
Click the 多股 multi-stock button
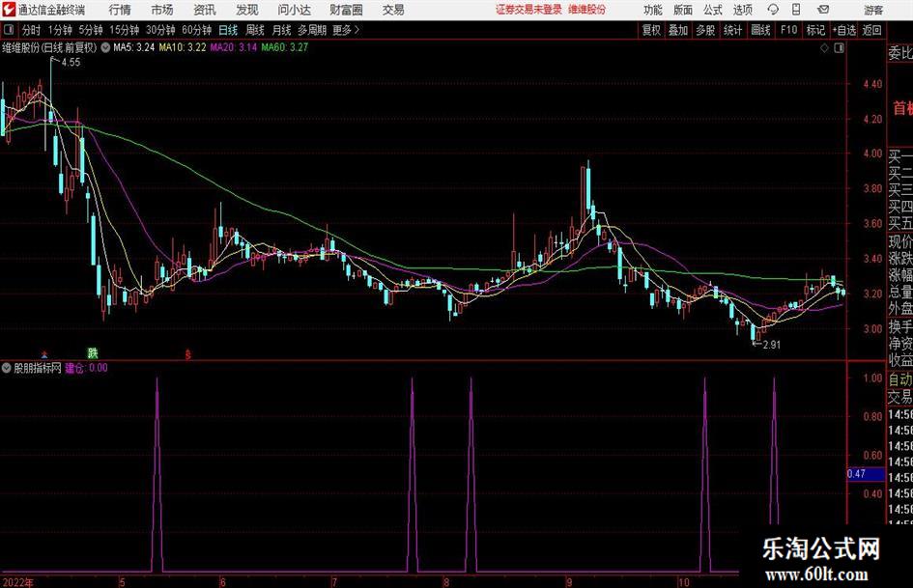705,30
